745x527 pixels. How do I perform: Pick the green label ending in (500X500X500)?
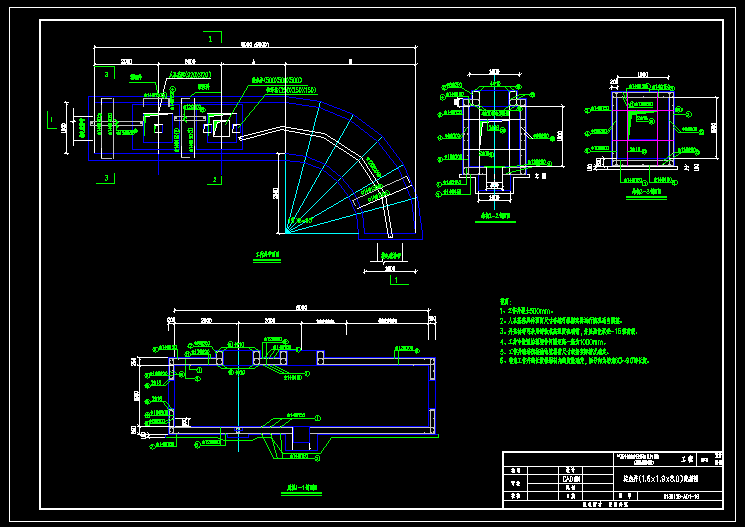pyautogui.click(x=277, y=80)
